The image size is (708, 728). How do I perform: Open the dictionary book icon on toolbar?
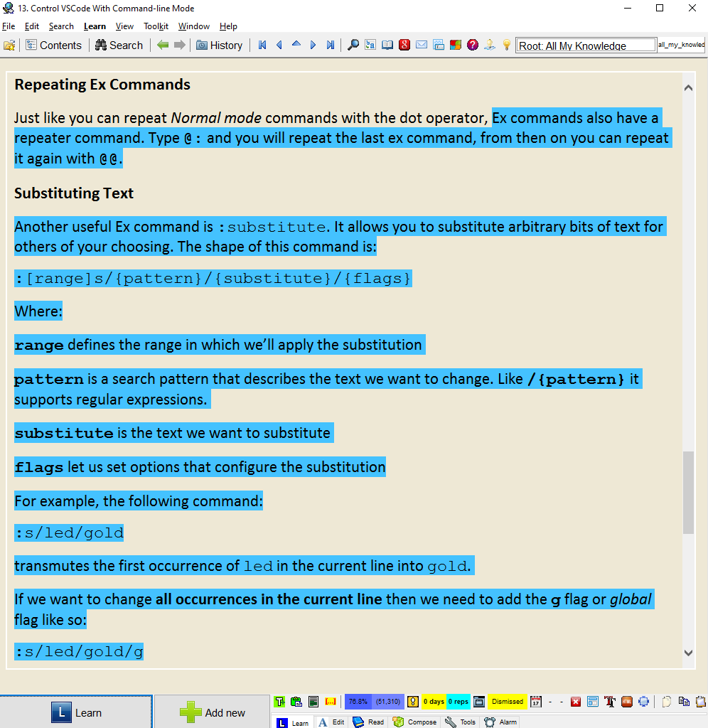(x=387, y=44)
